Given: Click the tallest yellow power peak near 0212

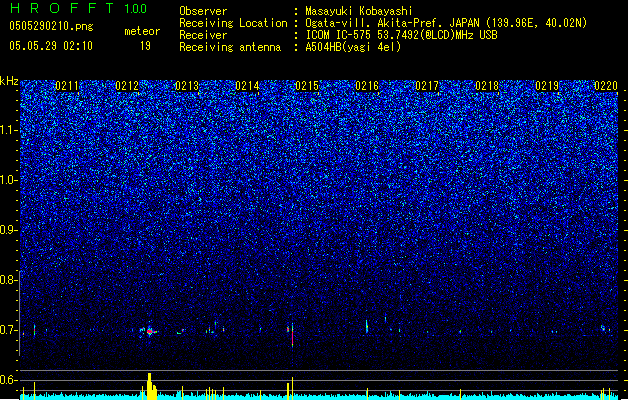Looking at the screenshot, I should click(x=150, y=386).
